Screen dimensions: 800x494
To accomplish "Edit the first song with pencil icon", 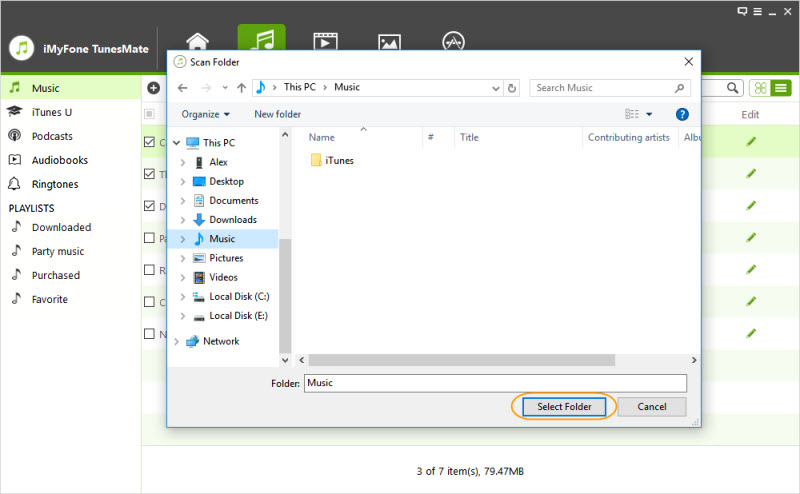I will pos(751,141).
